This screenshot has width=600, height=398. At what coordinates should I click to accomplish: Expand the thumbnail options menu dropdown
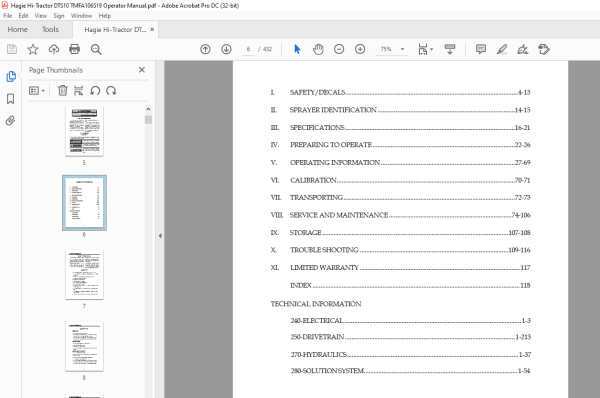[37, 91]
